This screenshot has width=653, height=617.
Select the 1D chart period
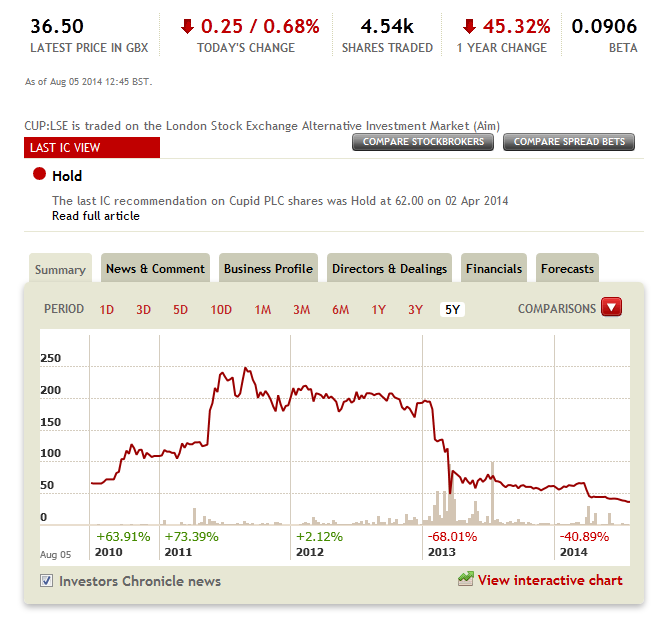(107, 310)
